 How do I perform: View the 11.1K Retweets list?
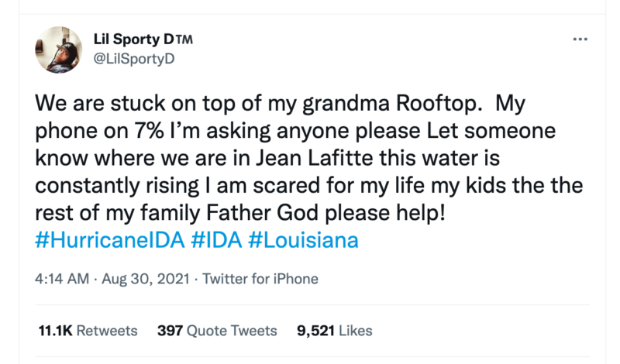tap(88, 331)
